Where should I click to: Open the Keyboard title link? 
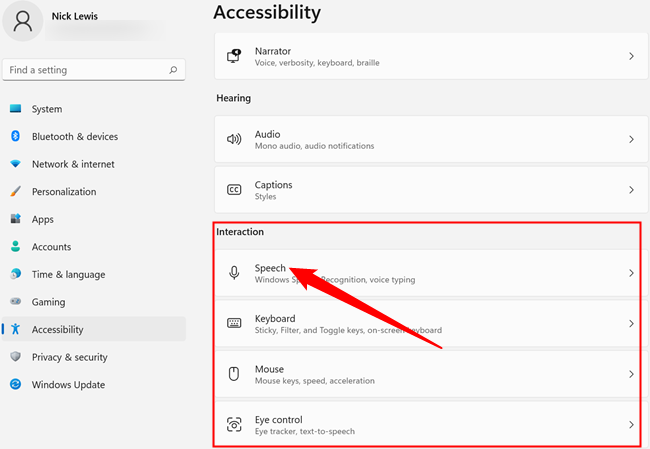275,318
